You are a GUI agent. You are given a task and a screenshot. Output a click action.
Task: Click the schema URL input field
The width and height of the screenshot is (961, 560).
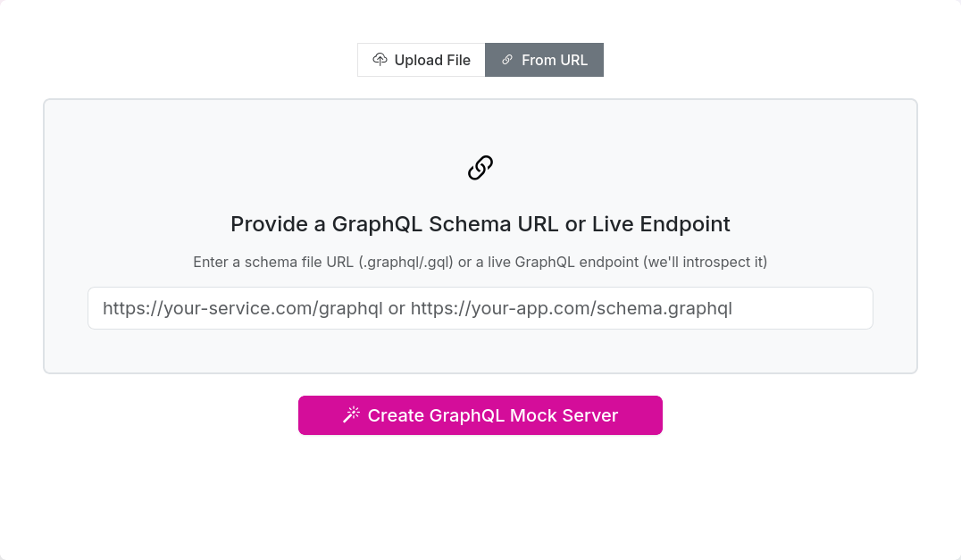480,308
